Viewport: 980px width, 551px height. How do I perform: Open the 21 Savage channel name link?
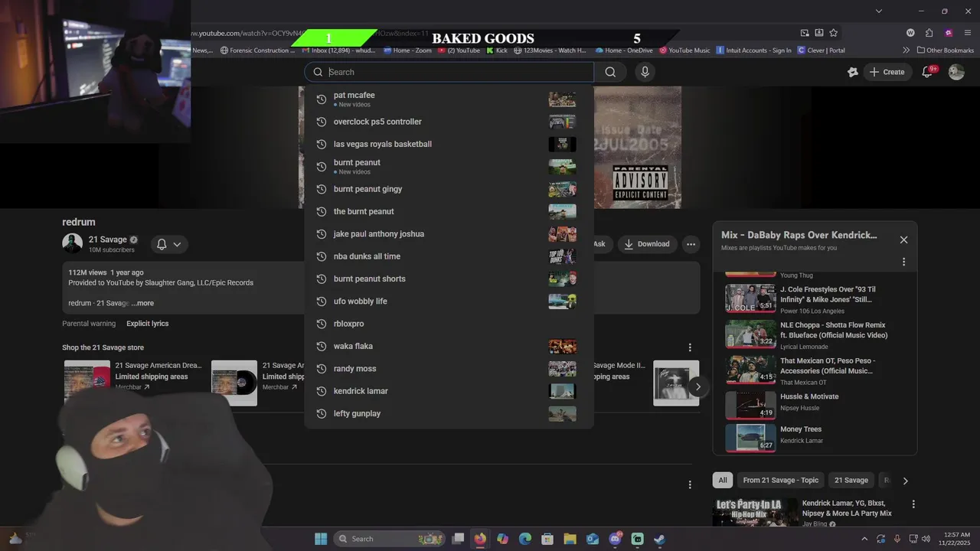pyautogui.click(x=107, y=240)
